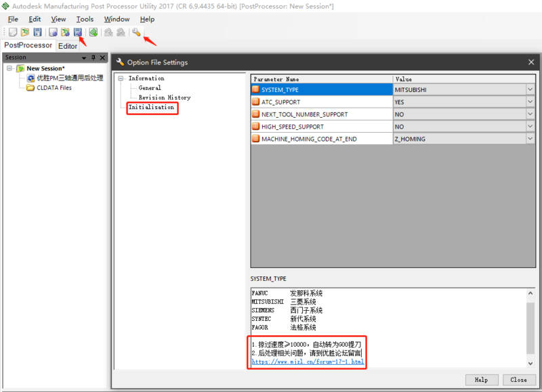
Task: Select the Information tree item
Action: click(146, 79)
